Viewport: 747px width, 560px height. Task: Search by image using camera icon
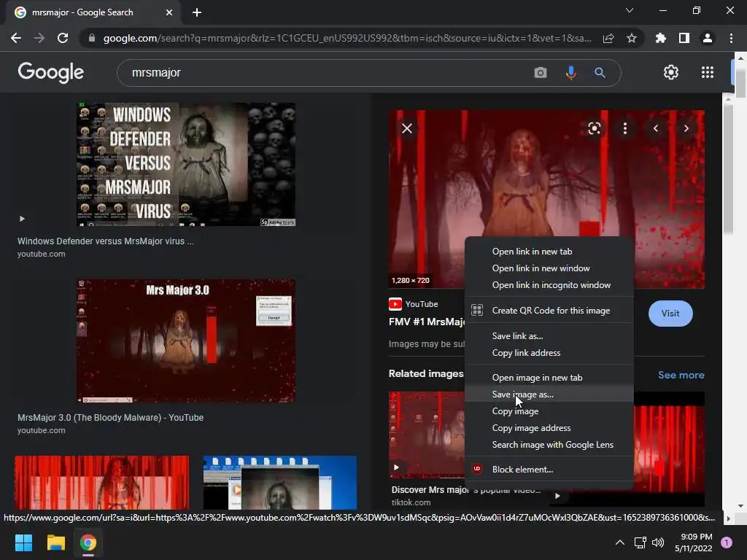(x=541, y=72)
